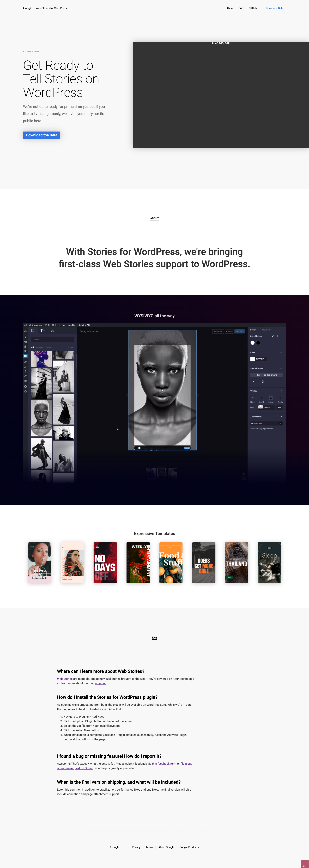Open the Tools wrench sidebar icon
309x868 pixels.
click(25, 376)
